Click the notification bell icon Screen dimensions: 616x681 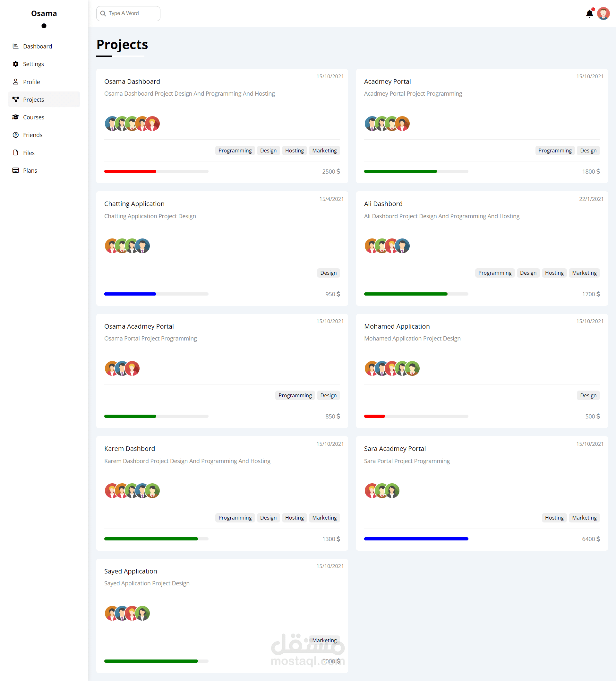[x=589, y=14]
